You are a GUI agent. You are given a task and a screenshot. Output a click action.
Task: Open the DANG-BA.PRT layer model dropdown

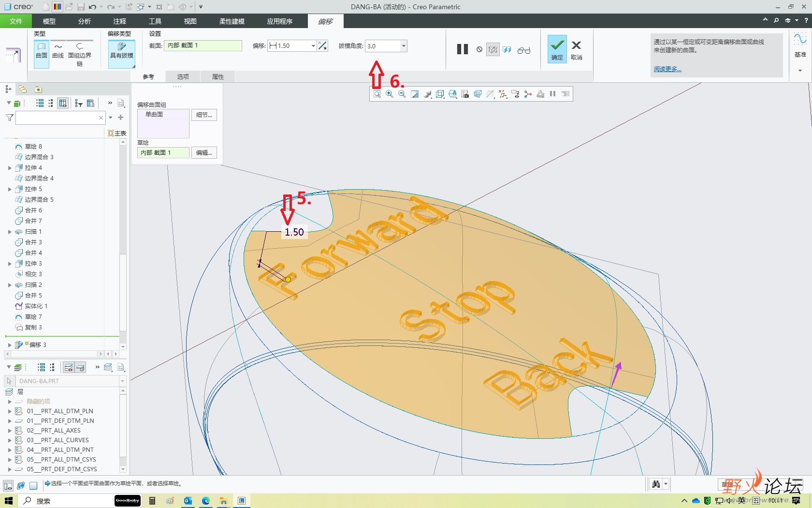(x=122, y=381)
